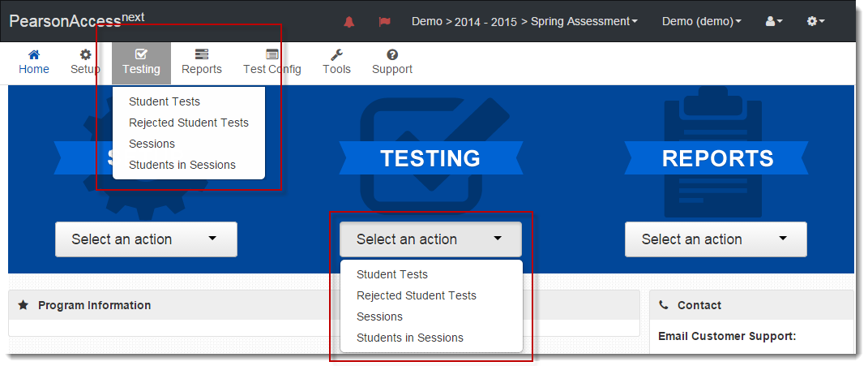Click the red bell notification icon

(x=349, y=22)
